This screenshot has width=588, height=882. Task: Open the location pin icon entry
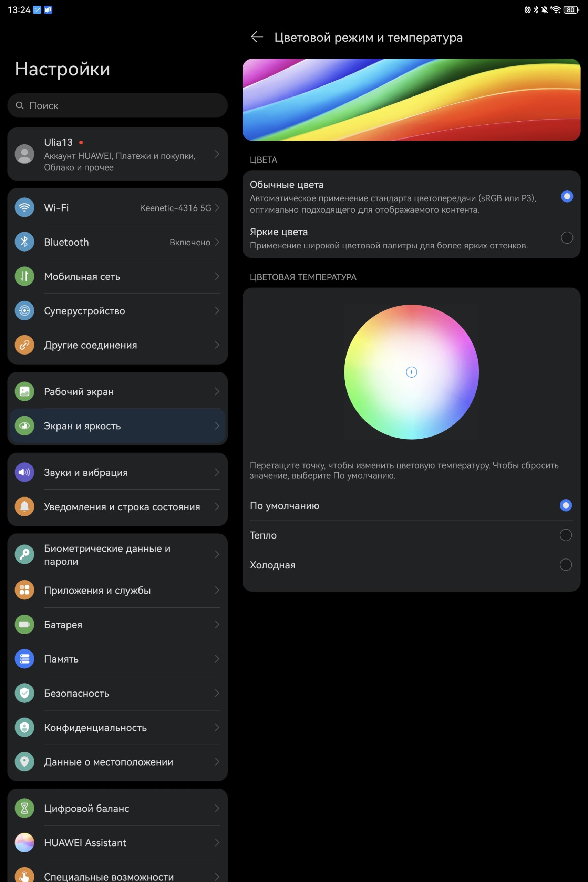pos(24,762)
